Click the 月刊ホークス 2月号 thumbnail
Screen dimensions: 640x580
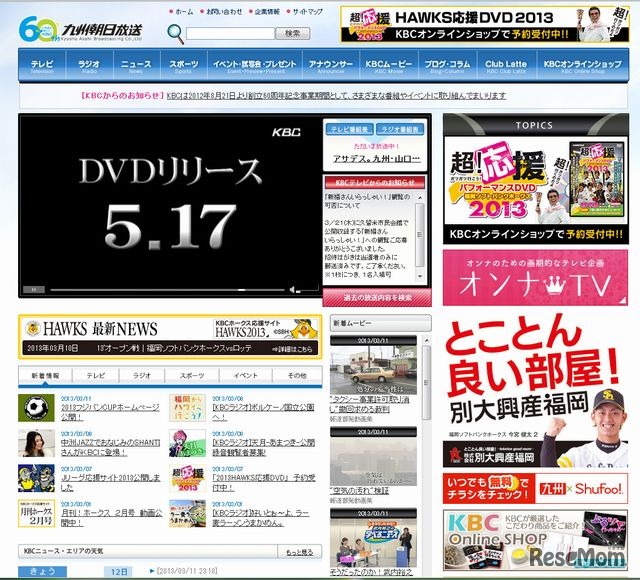click(x=36, y=513)
